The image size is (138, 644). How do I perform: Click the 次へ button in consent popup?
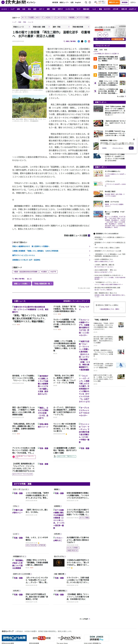click(x=131, y=148)
